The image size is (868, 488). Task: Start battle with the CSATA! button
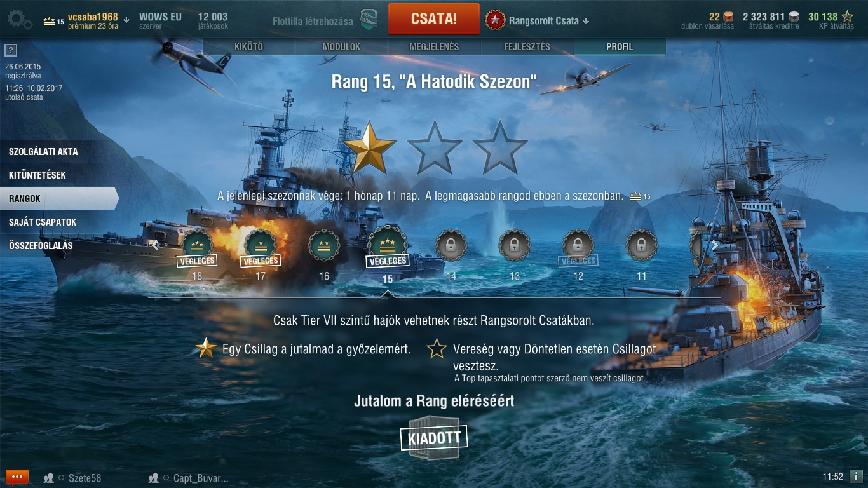click(x=434, y=19)
